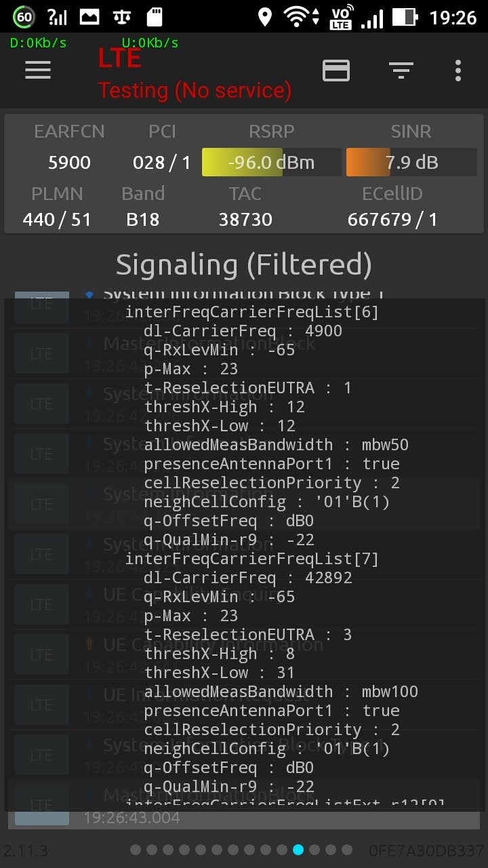Tap the highlighted cyan page indicator dot
488x868 pixels.
(x=298, y=850)
